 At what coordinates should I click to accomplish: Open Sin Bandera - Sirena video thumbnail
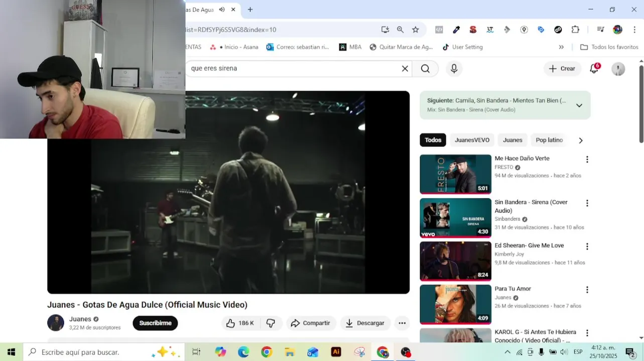455,218
